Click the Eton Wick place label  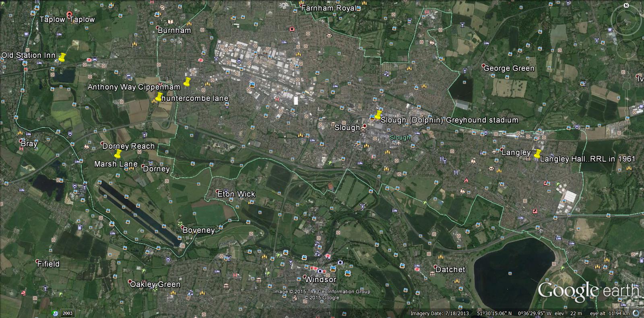pyautogui.click(x=236, y=194)
